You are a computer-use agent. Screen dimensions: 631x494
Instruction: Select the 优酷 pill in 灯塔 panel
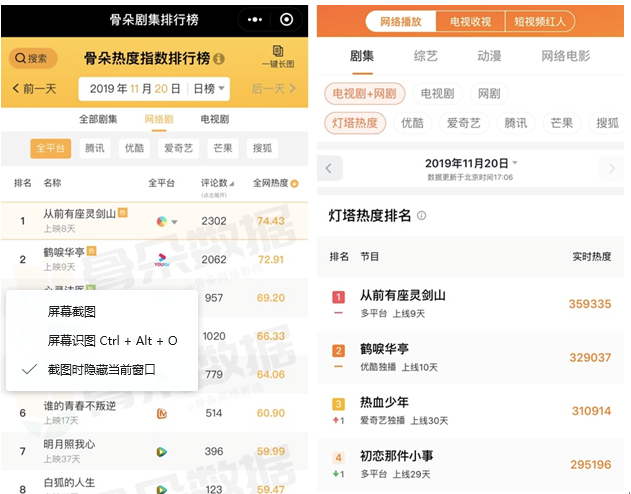412,123
